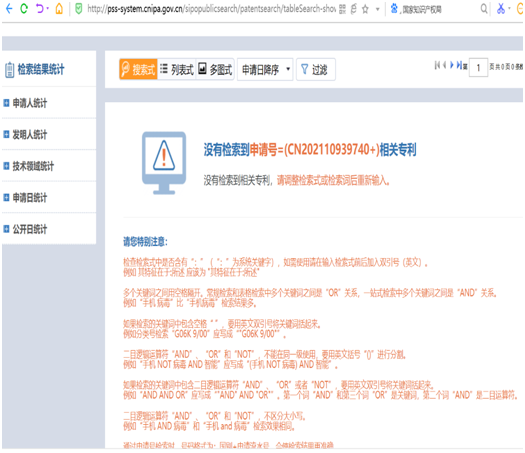
Task: Open the browser home page icon
Action: point(59,9)
